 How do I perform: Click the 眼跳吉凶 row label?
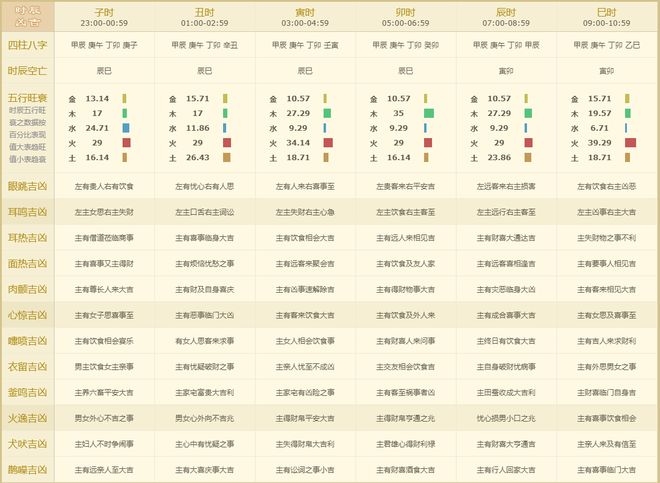pyautogui.click(x=27, y=186)
